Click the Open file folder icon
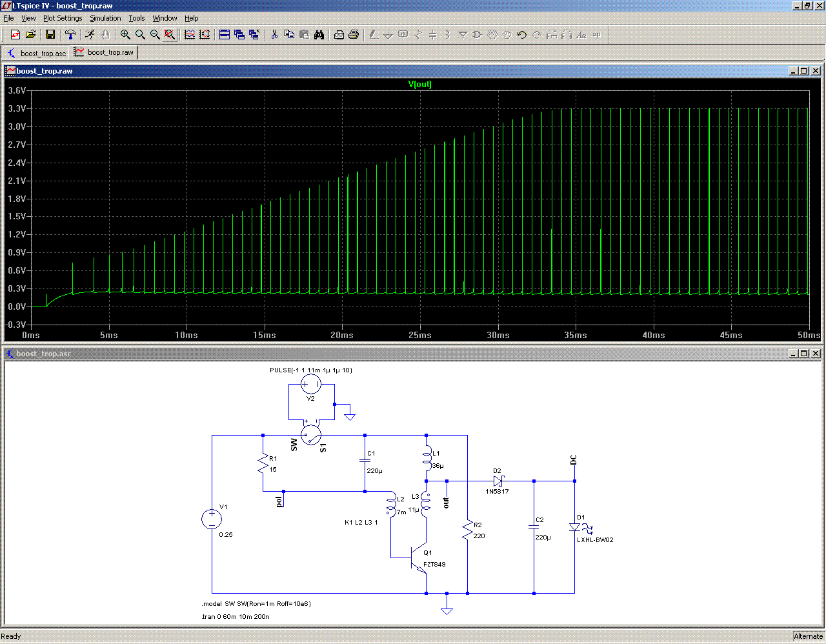 coord(30,35)
